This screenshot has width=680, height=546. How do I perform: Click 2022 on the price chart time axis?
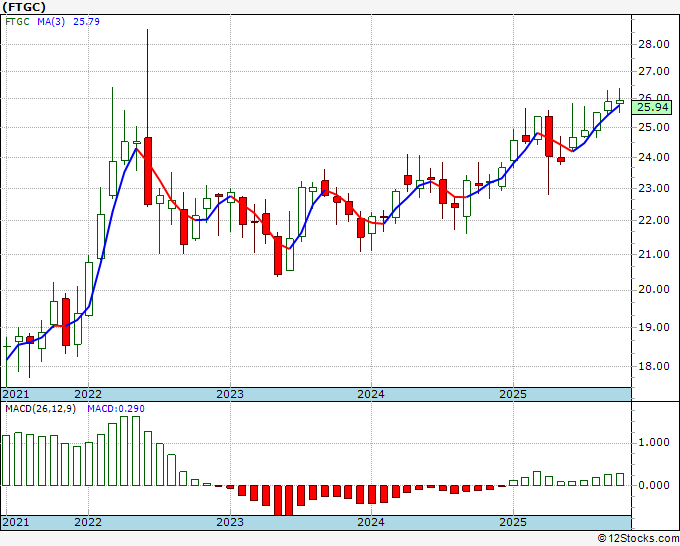click(x=88, y=394)
